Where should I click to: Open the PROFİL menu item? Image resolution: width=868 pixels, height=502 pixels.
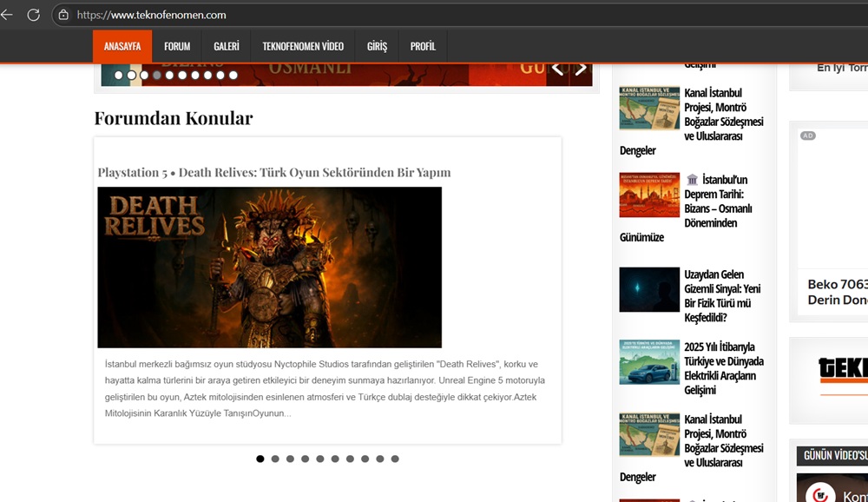(x=423, y=47)
